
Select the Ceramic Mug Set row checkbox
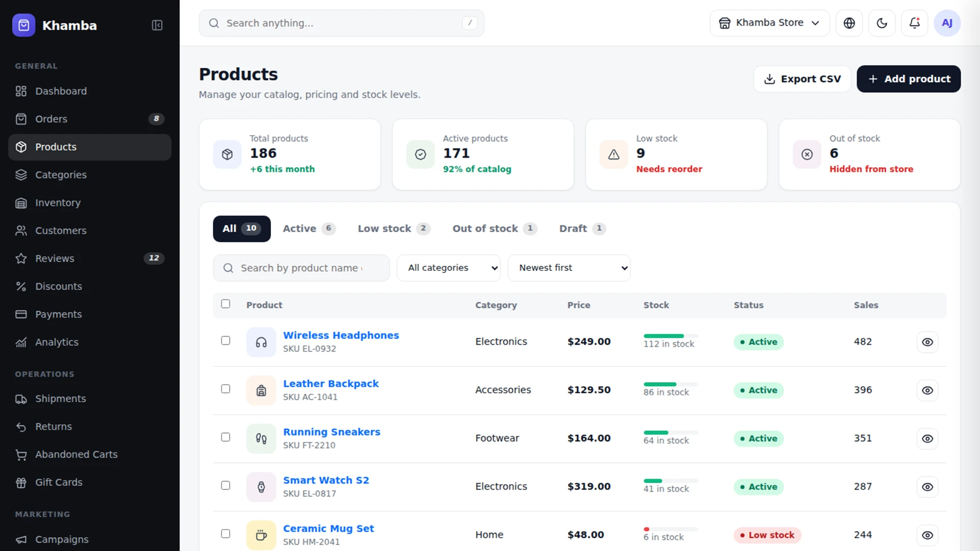(x=226, y=534)
